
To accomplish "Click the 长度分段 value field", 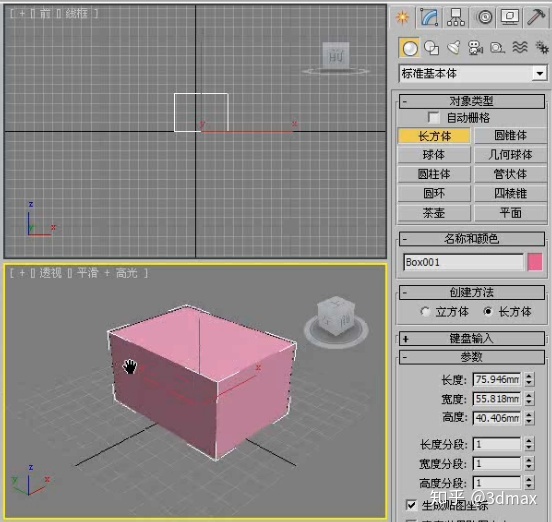I will point(497,444).
